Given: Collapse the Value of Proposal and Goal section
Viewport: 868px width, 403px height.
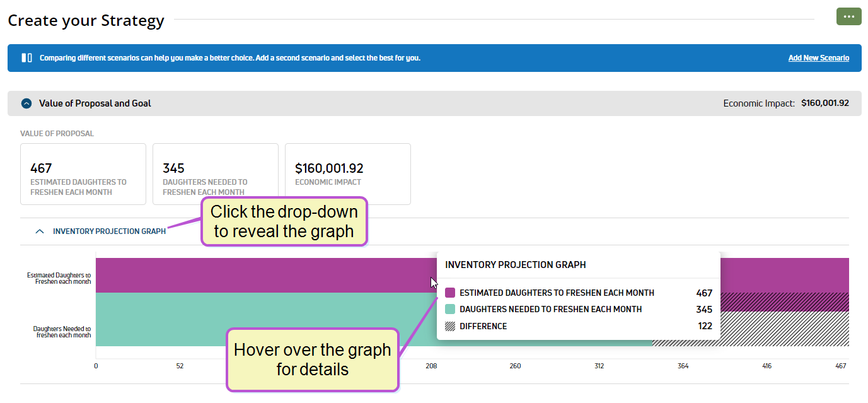Looking at the screenshot, I should (26, 103).
